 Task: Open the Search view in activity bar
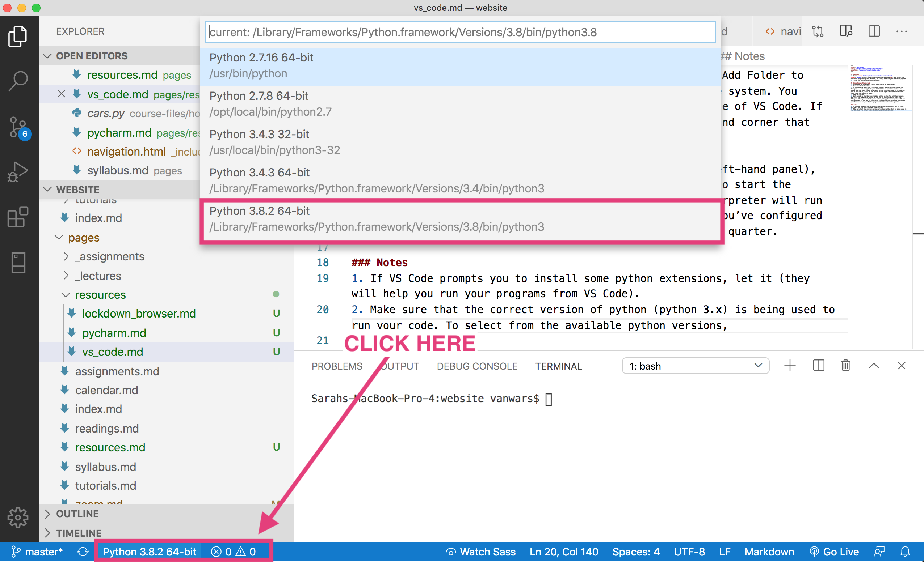tap(18, 81)
